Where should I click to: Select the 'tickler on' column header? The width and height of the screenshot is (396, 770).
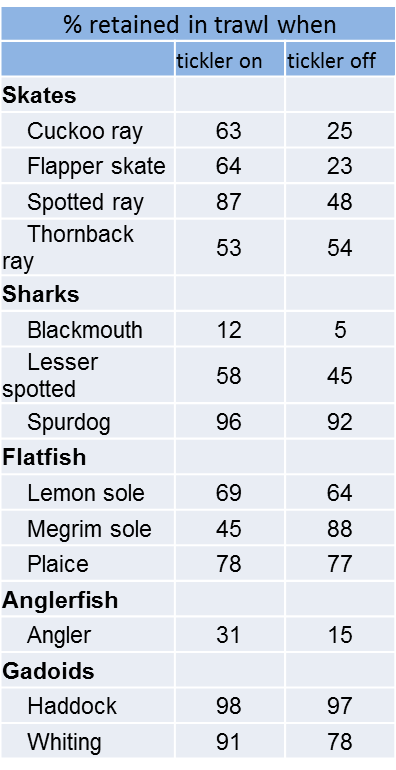(219, 61)
